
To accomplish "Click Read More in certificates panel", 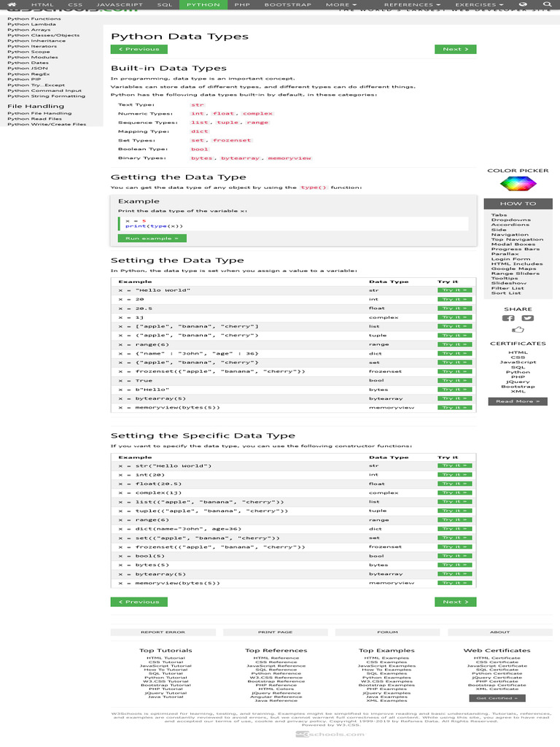I will tap(518, 401).
